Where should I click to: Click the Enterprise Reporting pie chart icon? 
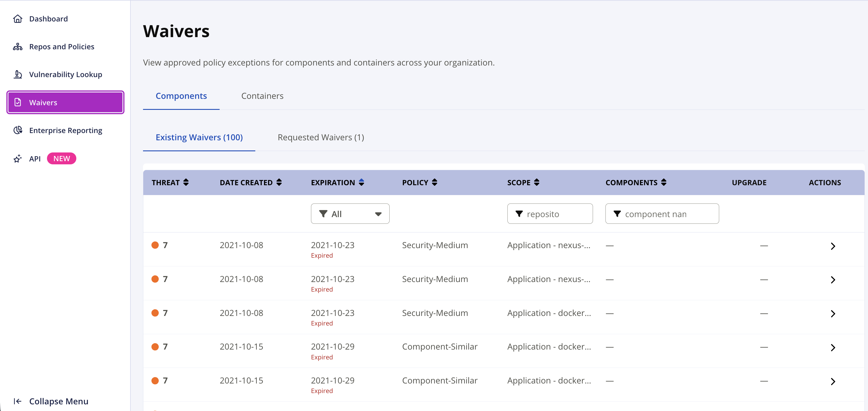pos(17,130)
